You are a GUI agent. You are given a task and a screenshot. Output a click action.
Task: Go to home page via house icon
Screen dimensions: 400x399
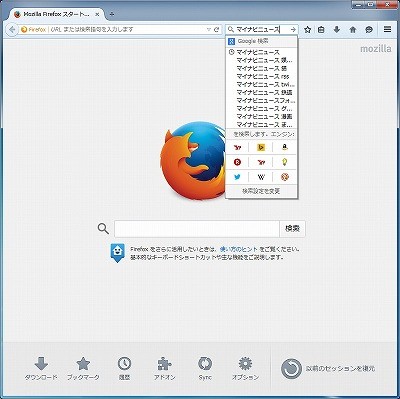coord(353,30)
